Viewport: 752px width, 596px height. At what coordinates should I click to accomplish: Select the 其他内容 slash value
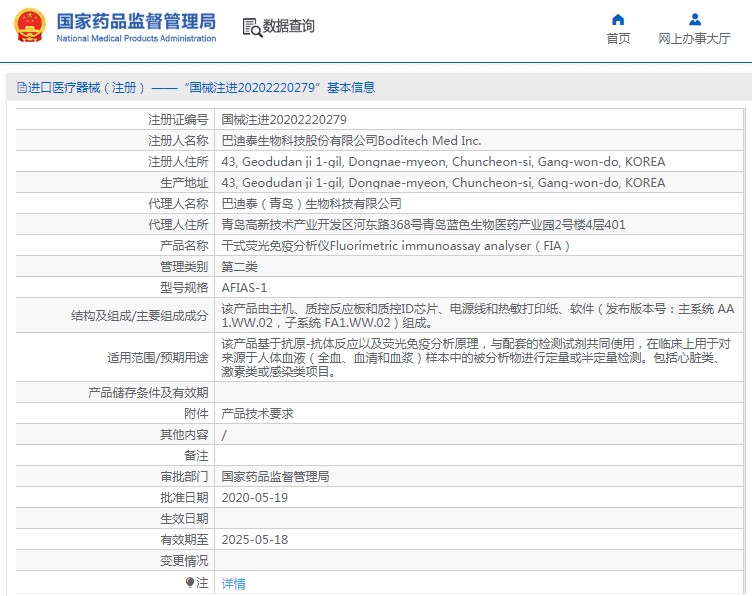[224, 435]
